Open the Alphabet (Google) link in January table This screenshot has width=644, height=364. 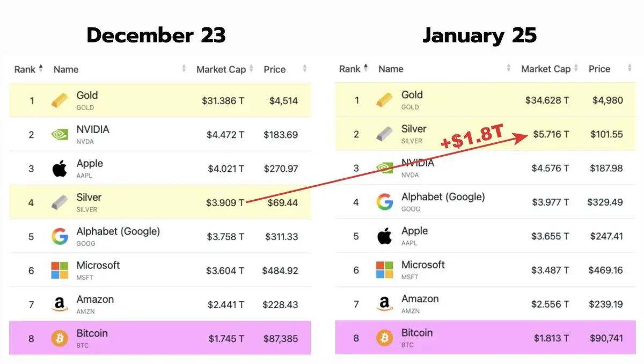pyautogui.click(x=443, y=197)
